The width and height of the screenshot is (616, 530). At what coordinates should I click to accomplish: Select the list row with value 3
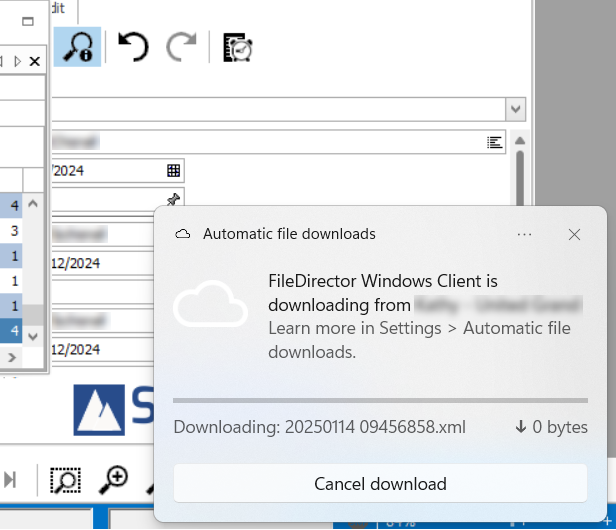11,231
